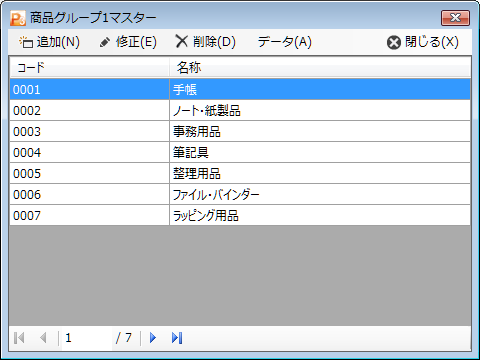Click the 追加(N) add button
The image size is (480, 360).
coord(49,42)
